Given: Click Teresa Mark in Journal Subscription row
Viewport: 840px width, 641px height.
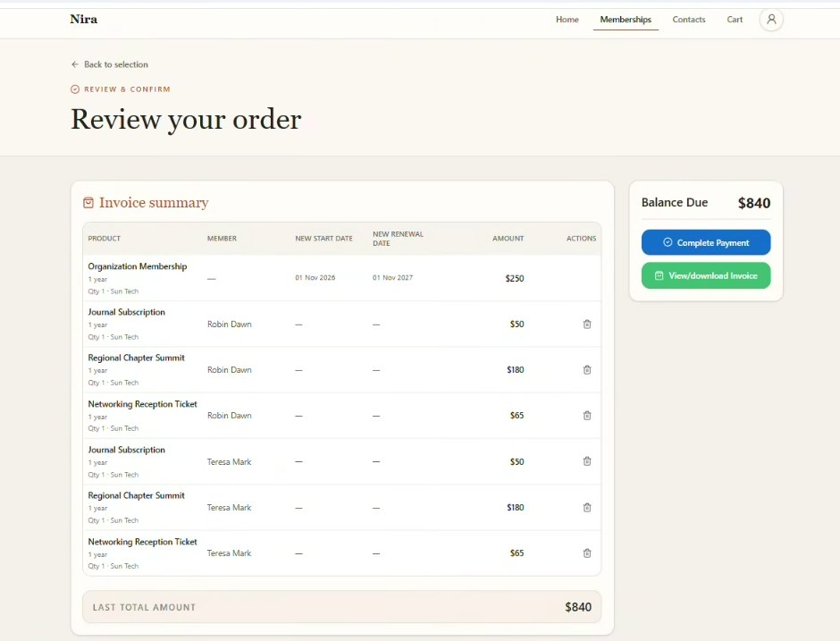Looking at the screenshot, I should pos(230,461).
